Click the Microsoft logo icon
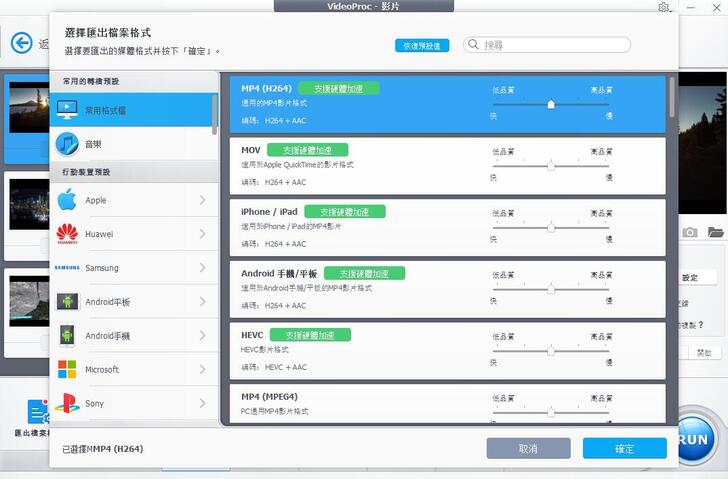 pyautogui.click(x=67, y=369)
